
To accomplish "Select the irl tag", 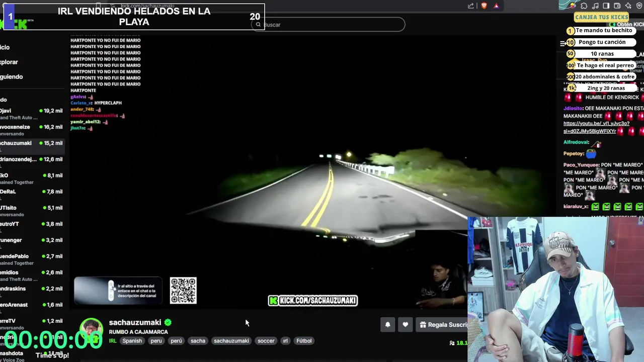I will 285,340.
